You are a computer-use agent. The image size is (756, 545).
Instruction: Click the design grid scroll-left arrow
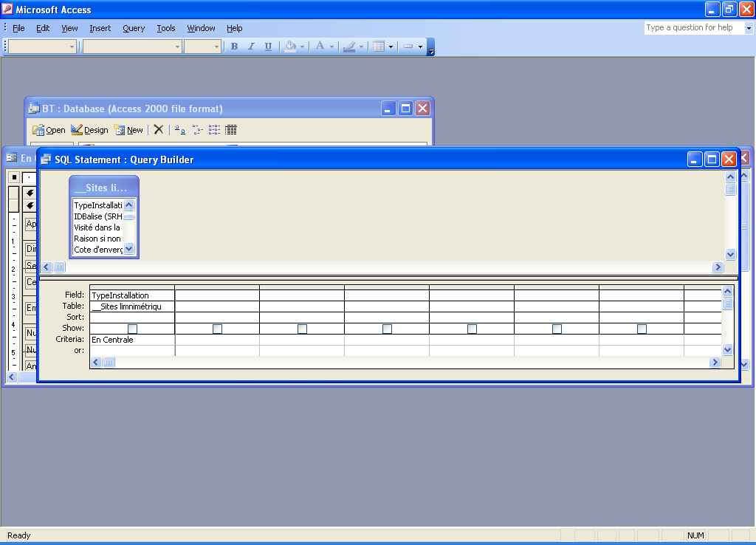(x=96, y=362)
